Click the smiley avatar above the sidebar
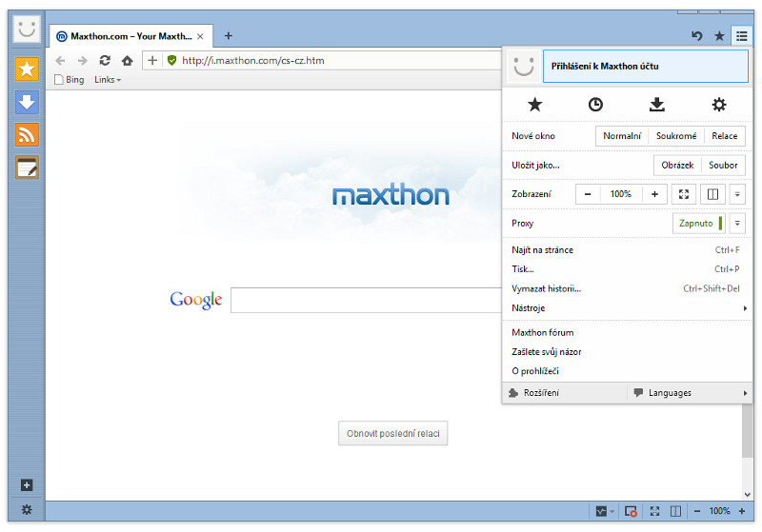 tap(27, 29)
